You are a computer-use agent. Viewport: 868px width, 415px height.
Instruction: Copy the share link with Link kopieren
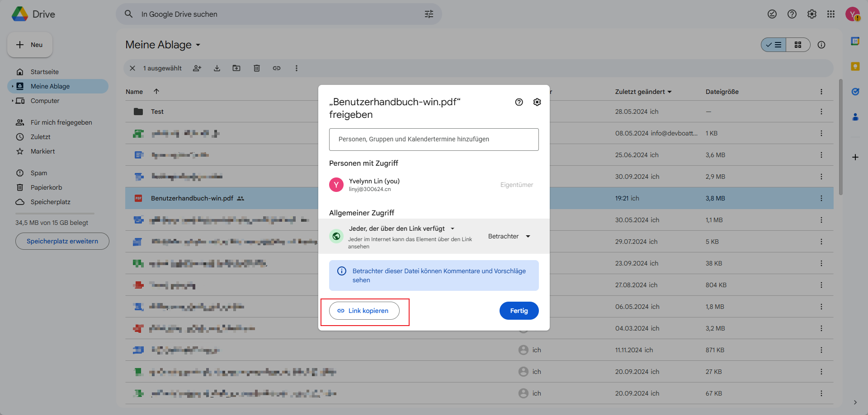[364, 311]
